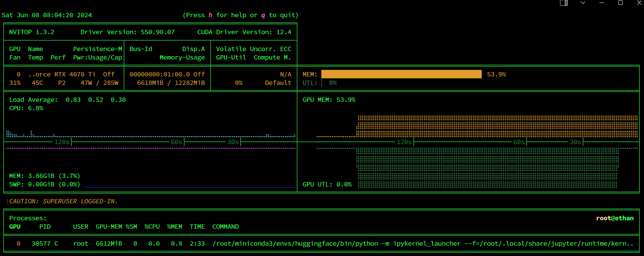Click the 120s marker in the CPU graph
This screenshot has height=256, width=644.
click(62, 142)
